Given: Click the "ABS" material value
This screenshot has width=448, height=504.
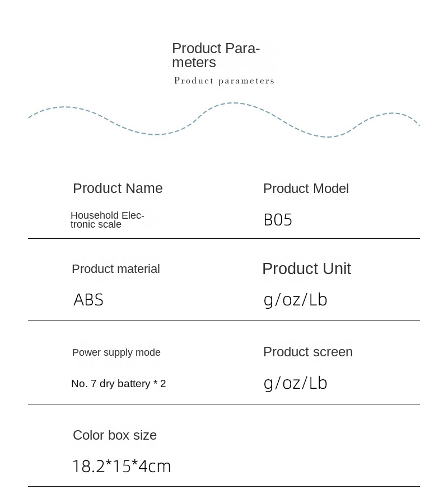Looking at the screenshot, I should 88,300.
